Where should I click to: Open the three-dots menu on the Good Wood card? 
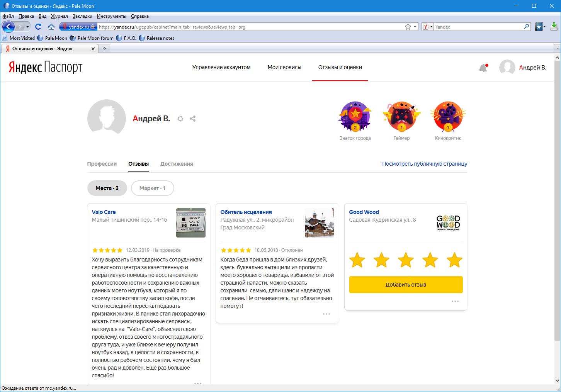click(x=455, y=301)
